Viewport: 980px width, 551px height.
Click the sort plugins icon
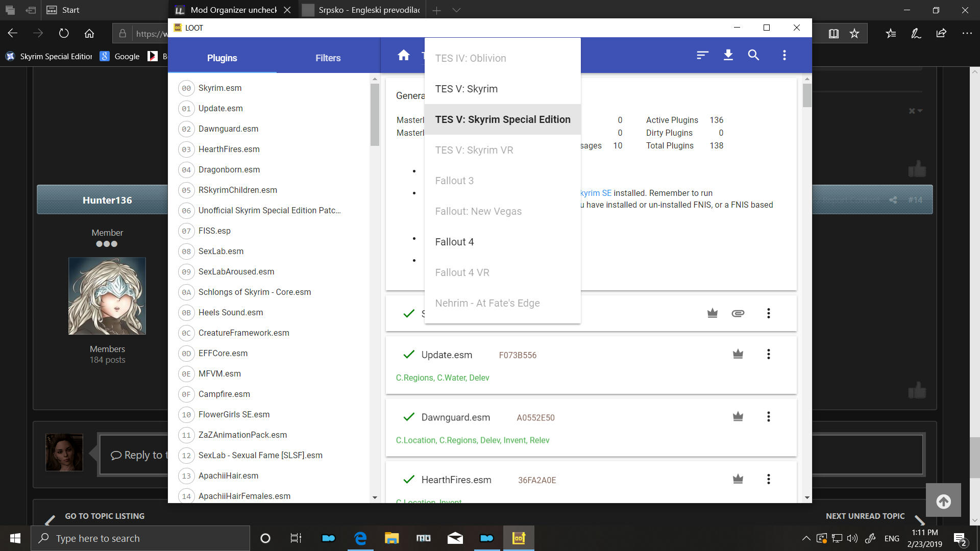click(x=702, y=55)
